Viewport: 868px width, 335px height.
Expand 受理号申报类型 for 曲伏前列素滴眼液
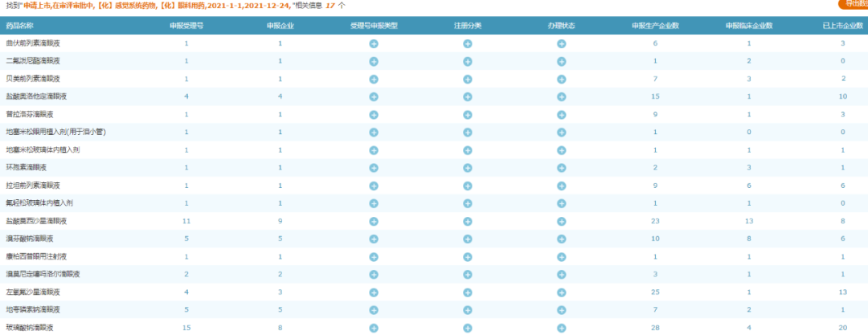[374, 43]
